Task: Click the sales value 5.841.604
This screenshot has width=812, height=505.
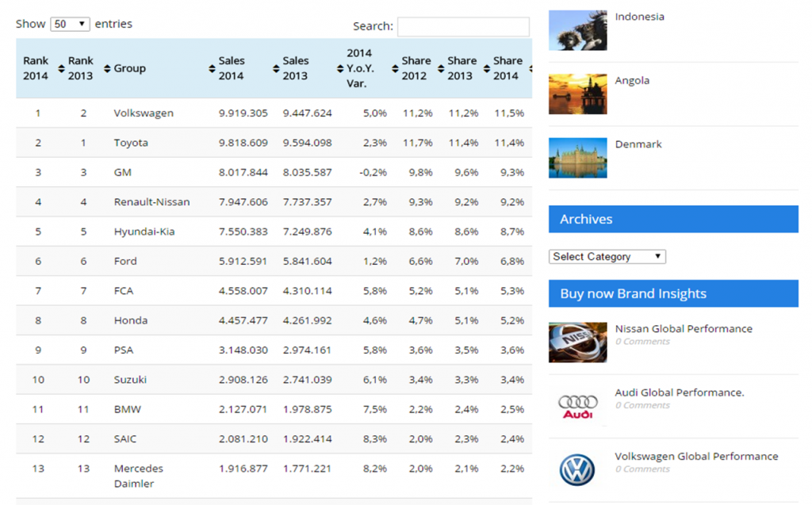Action: point(307,261)
